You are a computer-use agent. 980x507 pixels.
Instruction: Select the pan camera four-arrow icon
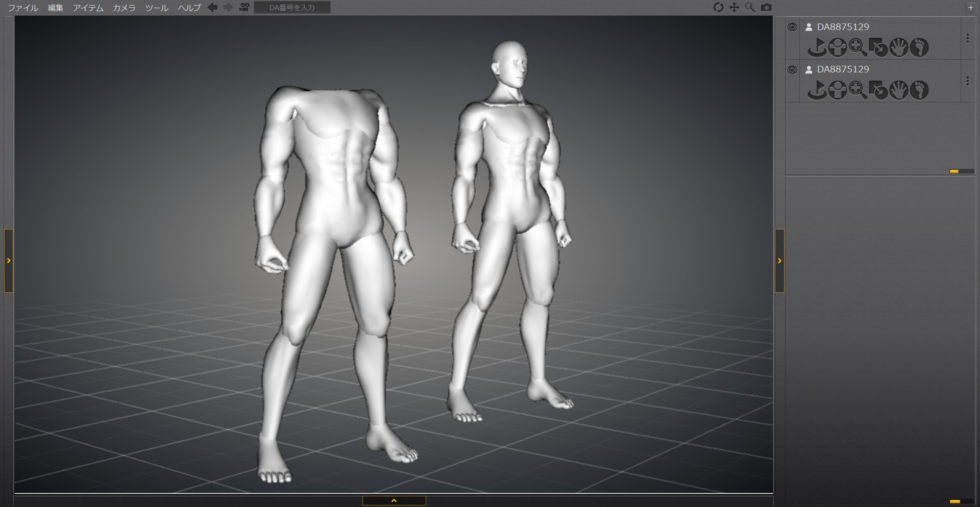click(734, 8)
